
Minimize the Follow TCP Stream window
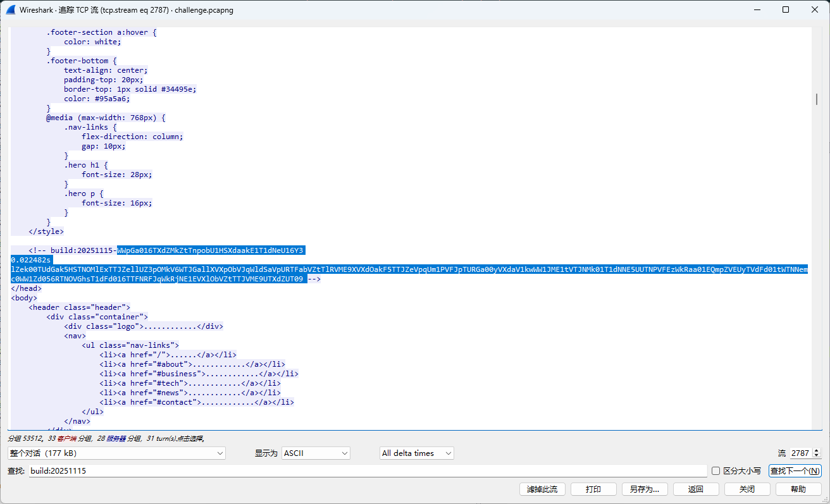coord(756,10)
